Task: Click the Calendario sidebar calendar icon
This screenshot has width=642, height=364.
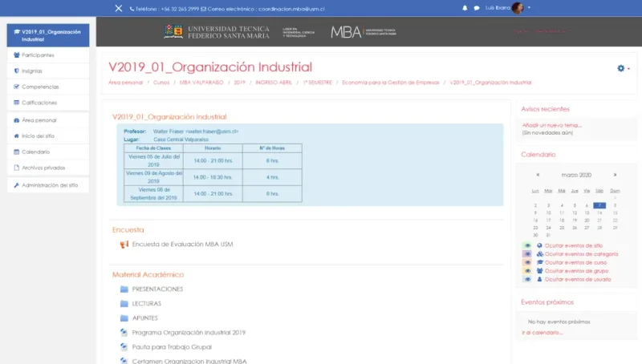Action: coord(16,152)
